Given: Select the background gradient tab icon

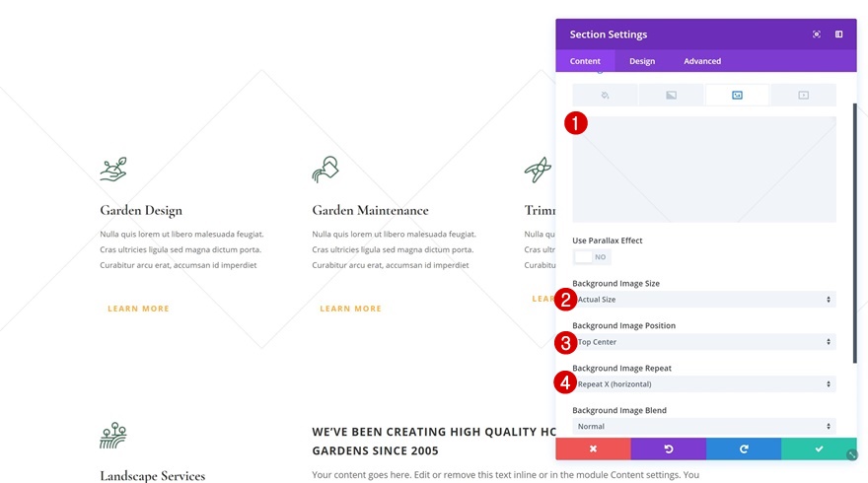Looking at the screenshot, I should tap(671, 96).
